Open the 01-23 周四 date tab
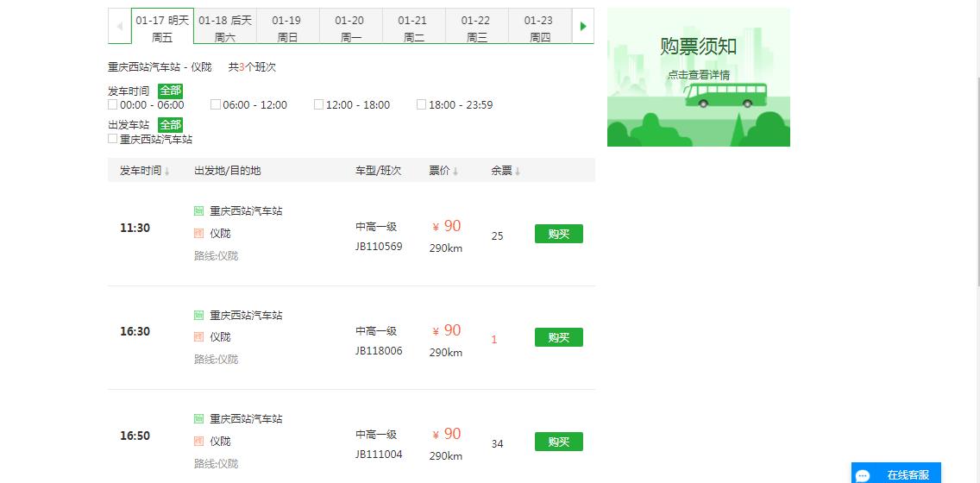 [x=539, y=27]
